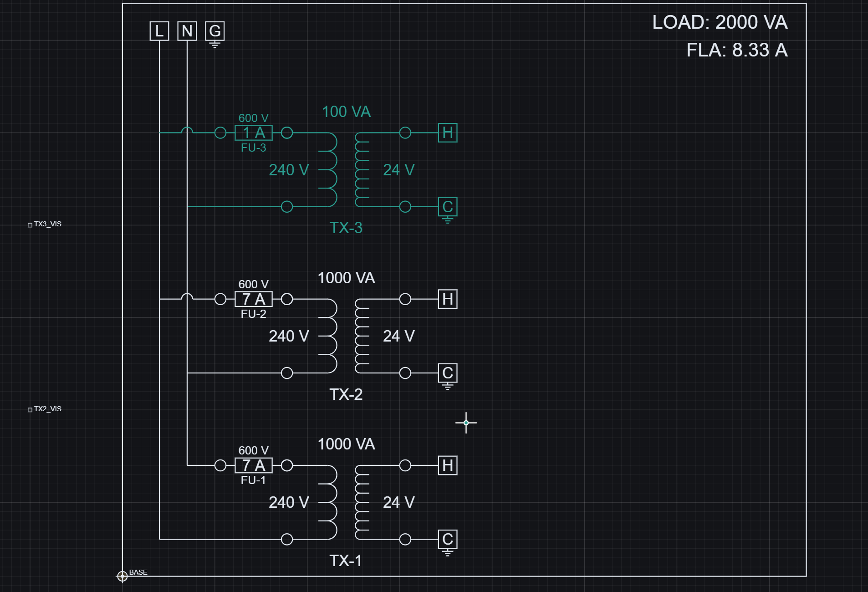Select the G ground terminal box

pos(215,31)
